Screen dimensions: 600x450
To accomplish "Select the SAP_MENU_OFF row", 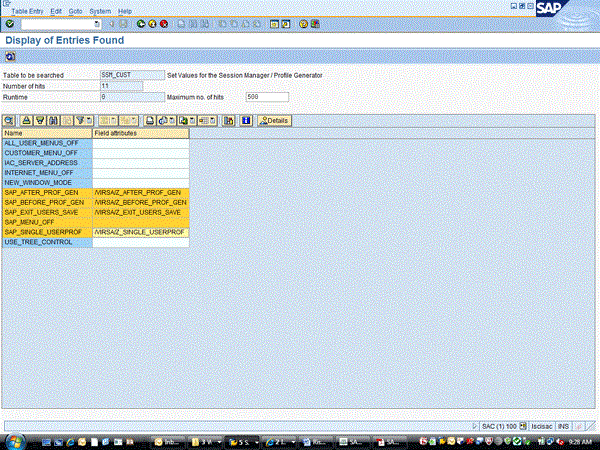I will click(46, 222).
